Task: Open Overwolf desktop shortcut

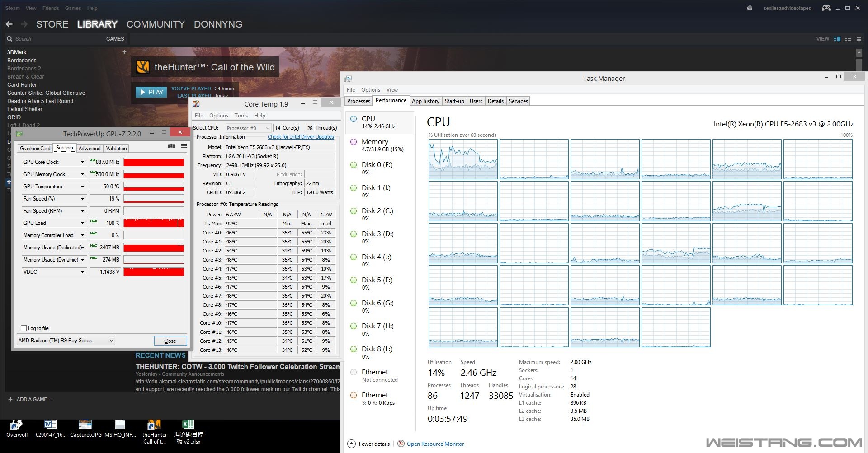Action: [17, 429]
